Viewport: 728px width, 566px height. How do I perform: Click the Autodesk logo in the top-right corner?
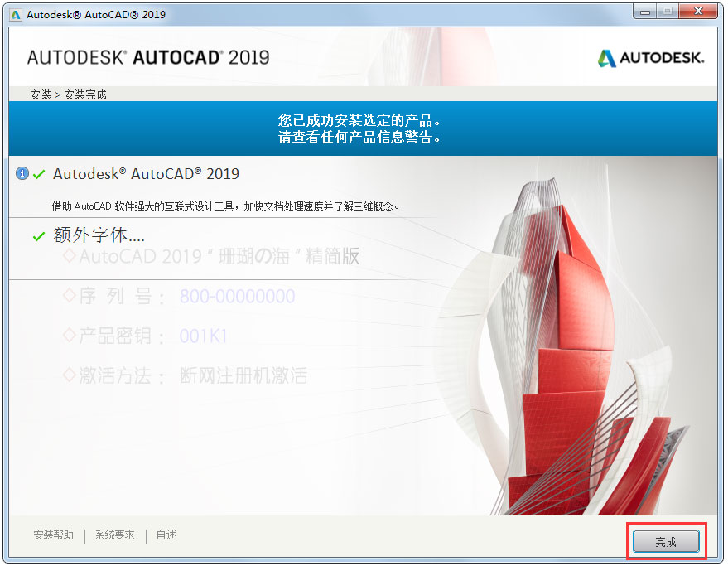coord(651,58)
